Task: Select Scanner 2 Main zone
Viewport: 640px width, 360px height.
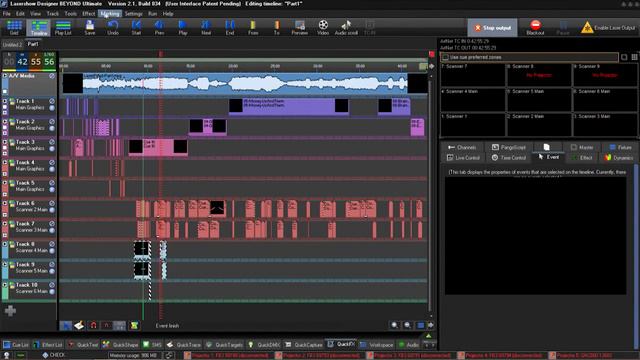Action: [x=539, y=124]
